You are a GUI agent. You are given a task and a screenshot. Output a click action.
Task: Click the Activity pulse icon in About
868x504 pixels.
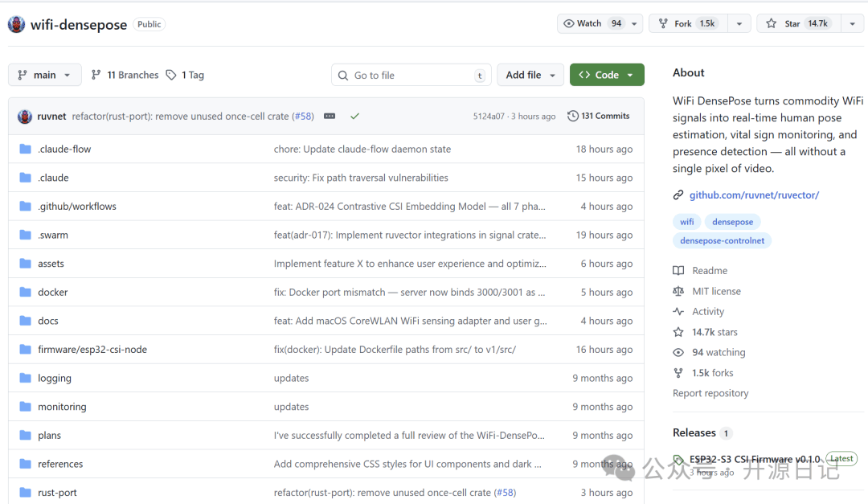tap(678, 312)
